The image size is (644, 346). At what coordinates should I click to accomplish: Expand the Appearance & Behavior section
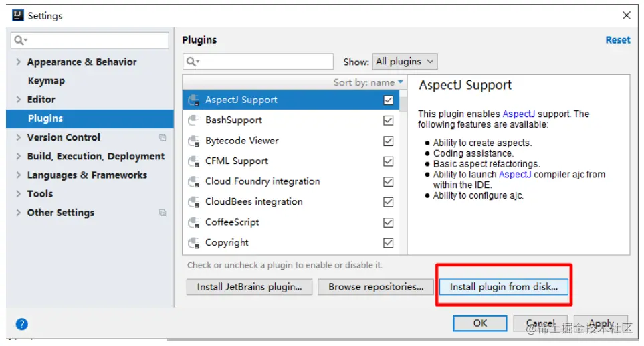19,62
